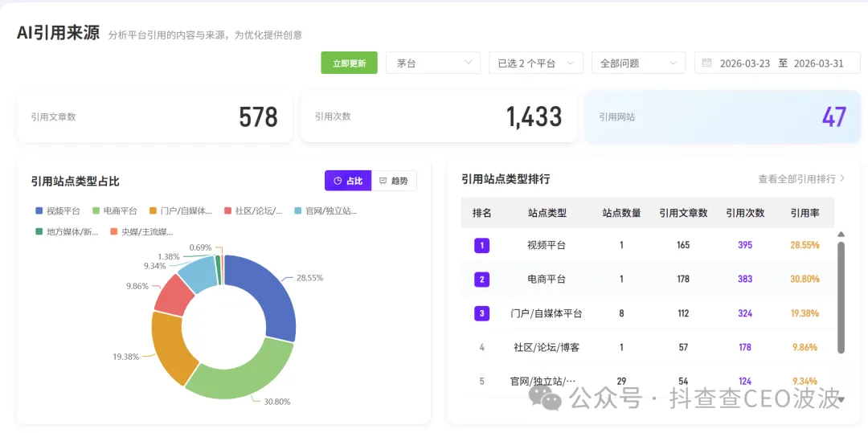
Task: Click the 引用率 column header
Action: click(x=805, y=213)
